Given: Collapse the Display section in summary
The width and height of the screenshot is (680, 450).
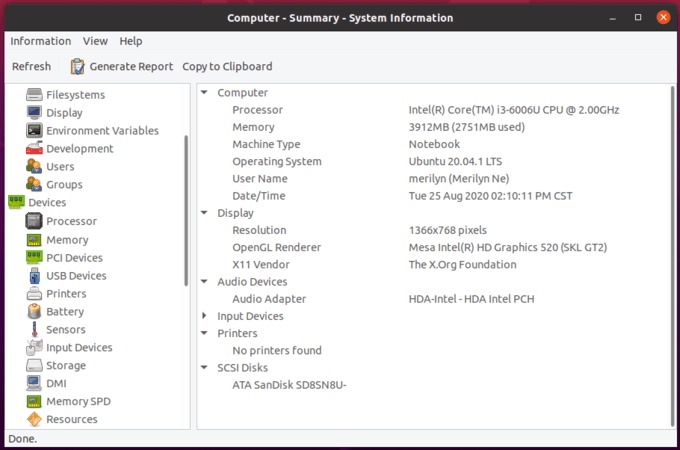Looking at the screenshot, I should tap(204, 213).
